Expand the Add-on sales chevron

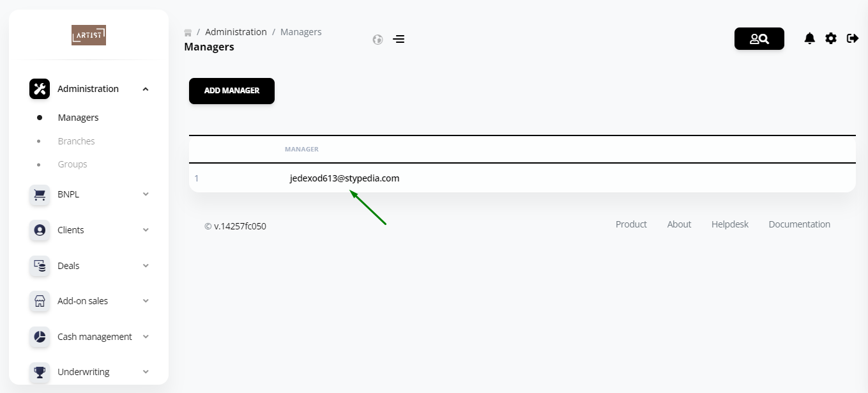coord(146,301)
